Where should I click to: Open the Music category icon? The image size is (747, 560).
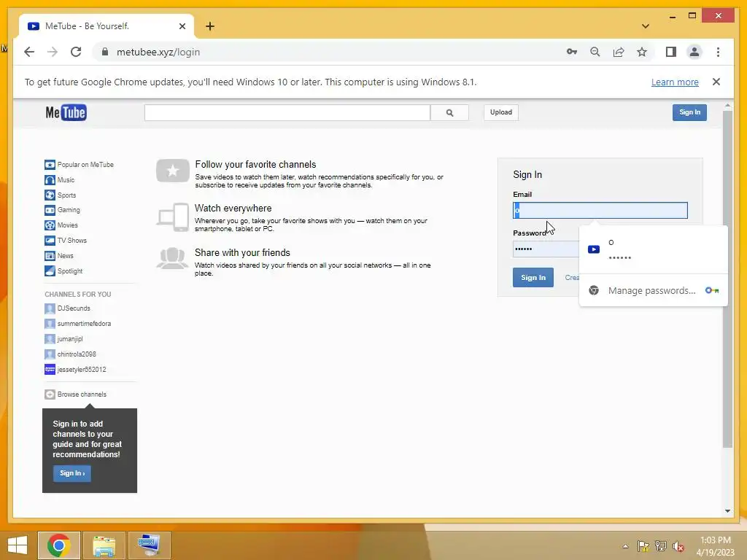(50, 180)
